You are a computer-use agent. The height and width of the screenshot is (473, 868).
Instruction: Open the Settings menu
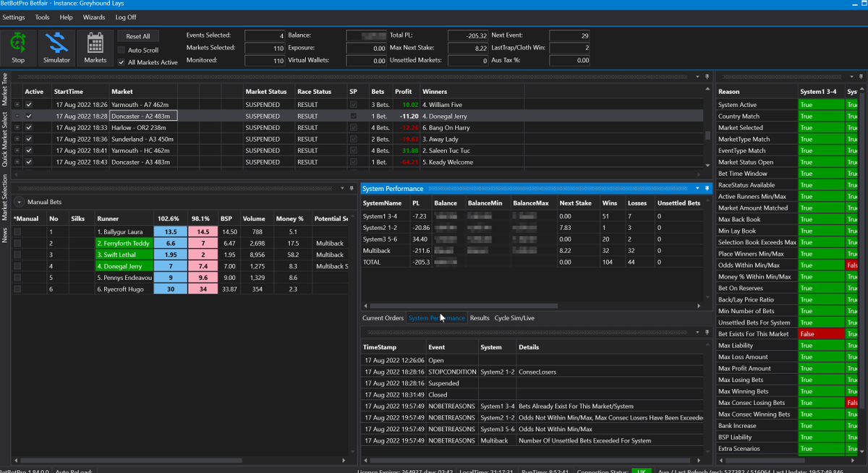pos(14,17)
